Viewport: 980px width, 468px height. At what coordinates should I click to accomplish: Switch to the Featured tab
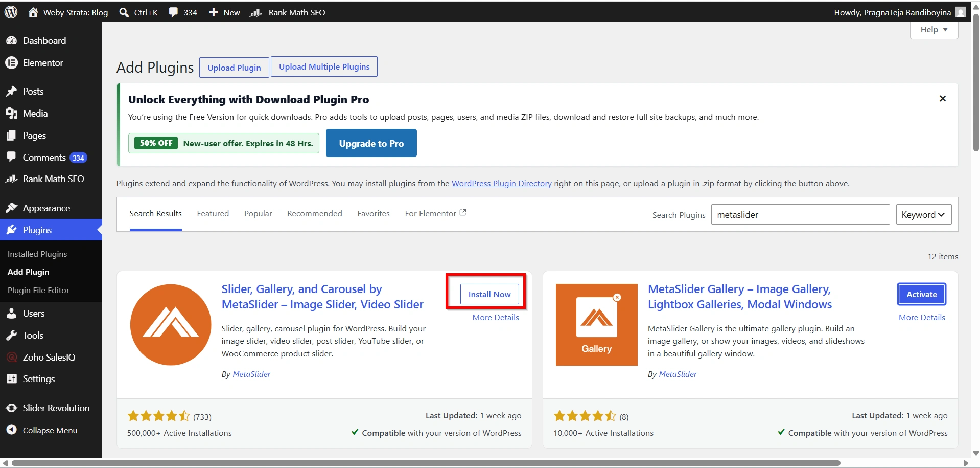[213, 214]
